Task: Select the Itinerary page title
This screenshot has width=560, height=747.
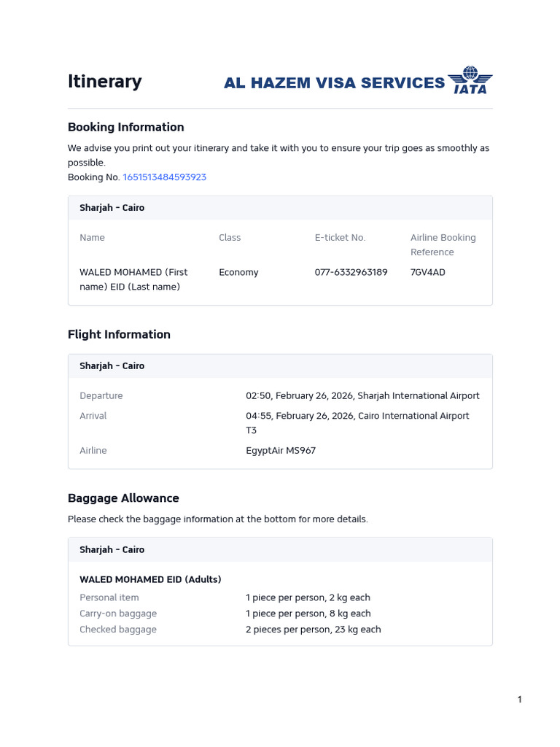Action: [105, 82]
